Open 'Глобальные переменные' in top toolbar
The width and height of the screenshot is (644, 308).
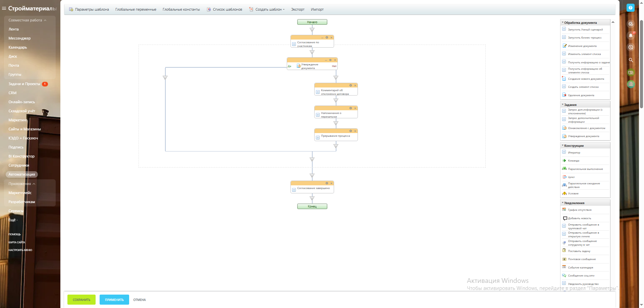[136, 9]
